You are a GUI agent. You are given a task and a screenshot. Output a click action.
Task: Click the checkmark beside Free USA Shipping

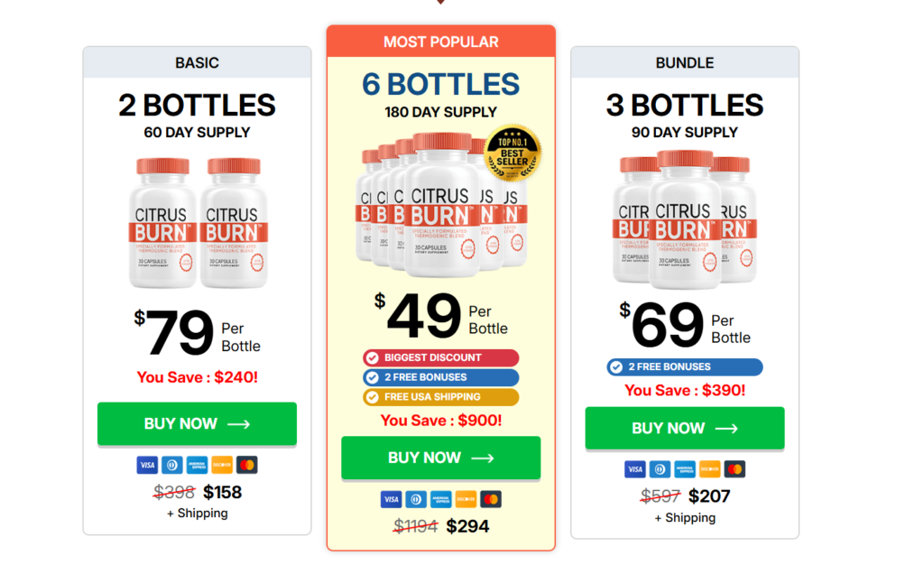(x=372, y=397)
